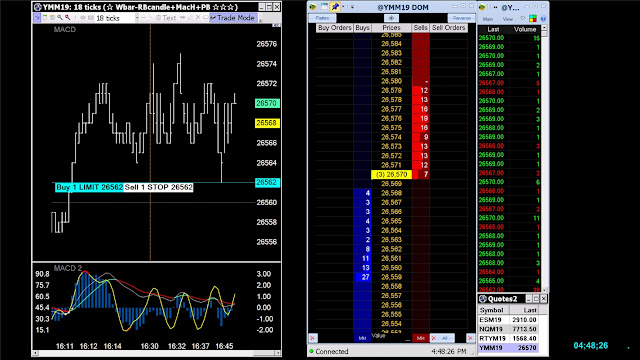The height and width of the screenshot is (360, 640).
Task: Click the delete X icon in chart toolbar
Action: pos(198,18)
